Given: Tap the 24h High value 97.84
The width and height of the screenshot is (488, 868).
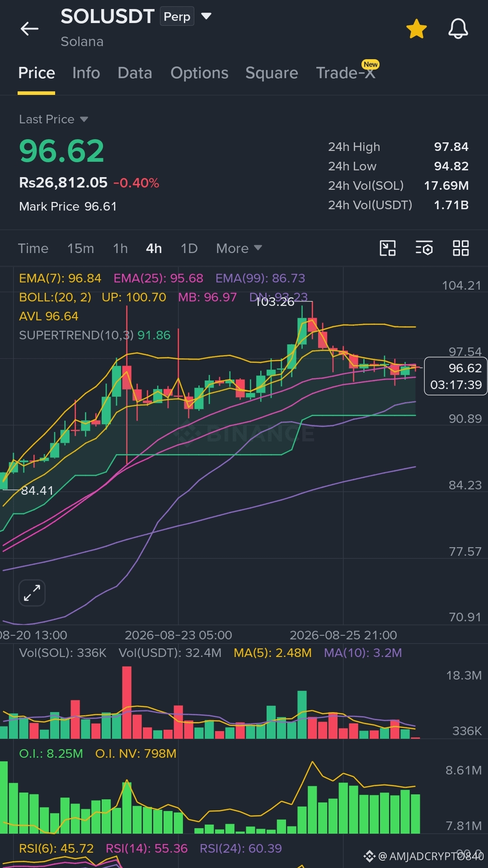Looking at the screenshot, I should tap(451, 147).
